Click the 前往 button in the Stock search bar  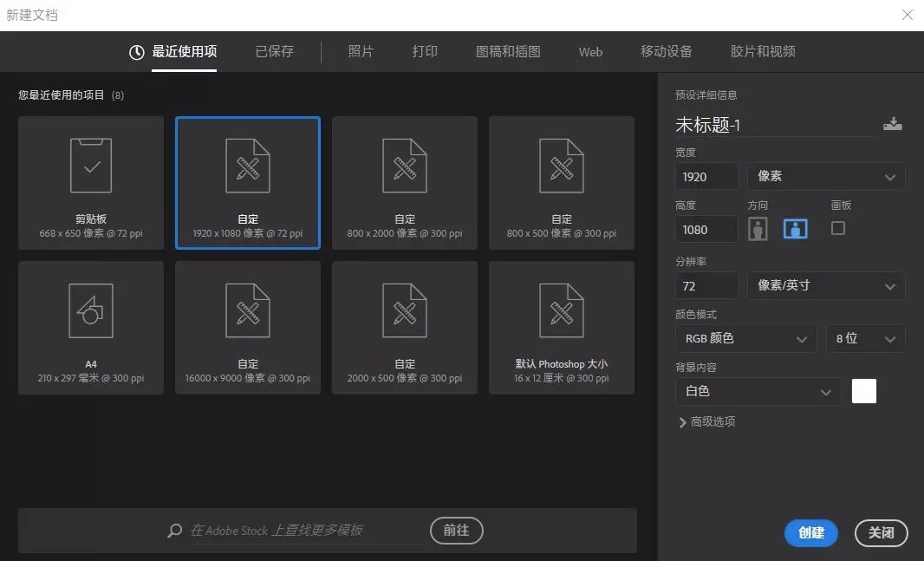click(456, 530)
